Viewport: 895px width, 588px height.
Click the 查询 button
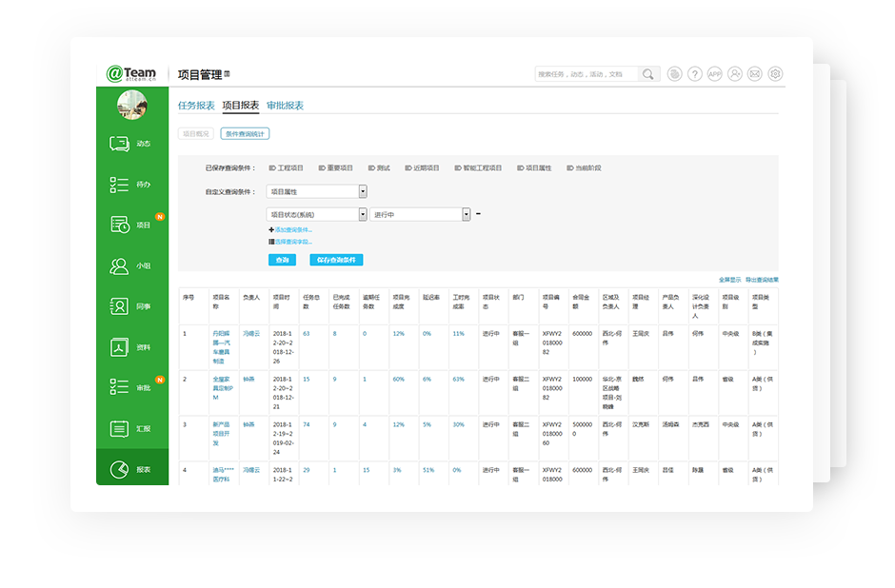282,260
